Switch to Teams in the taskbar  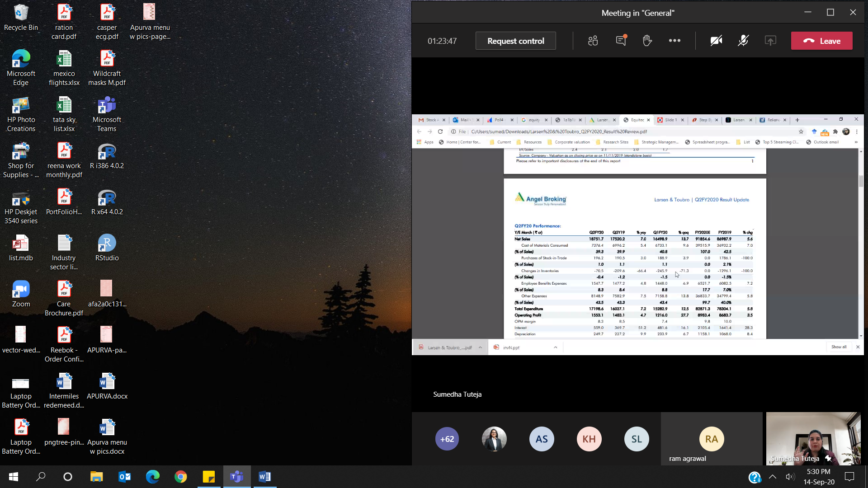[x=237, y=477]
